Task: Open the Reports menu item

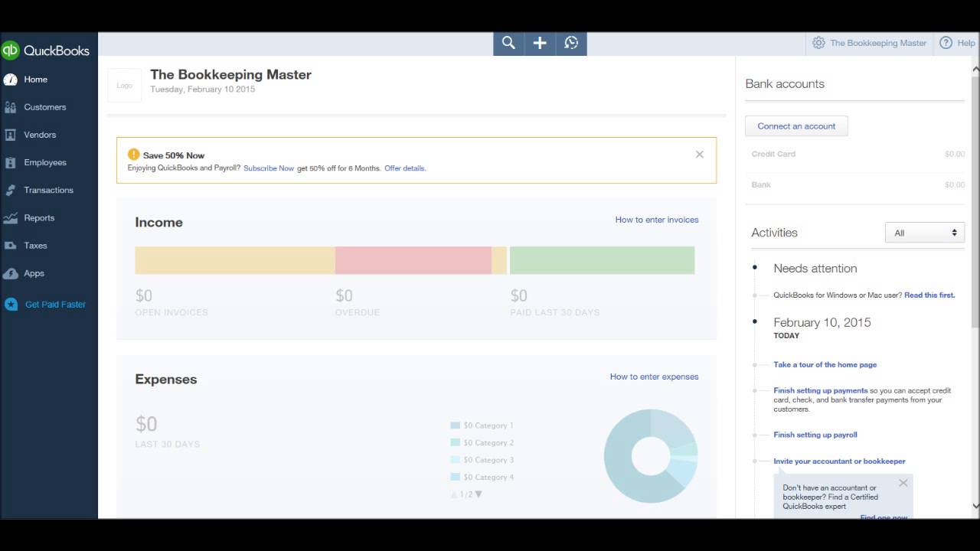Action: (x=39, y=218)
